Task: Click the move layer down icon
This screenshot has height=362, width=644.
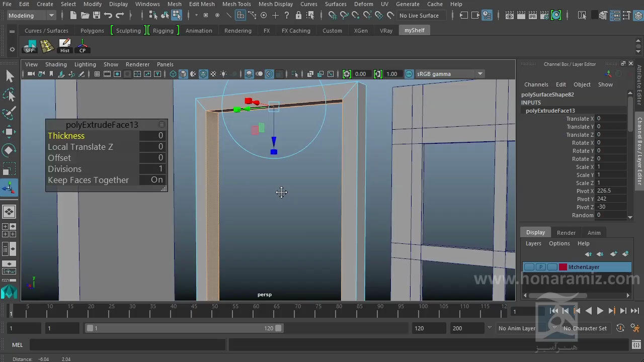Action: 600,254
